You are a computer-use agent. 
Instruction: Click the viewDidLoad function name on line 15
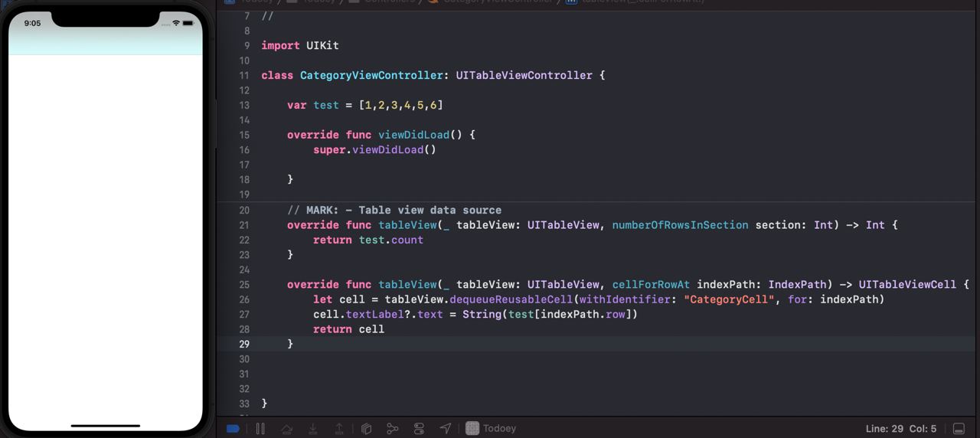(x=413, y=135)
